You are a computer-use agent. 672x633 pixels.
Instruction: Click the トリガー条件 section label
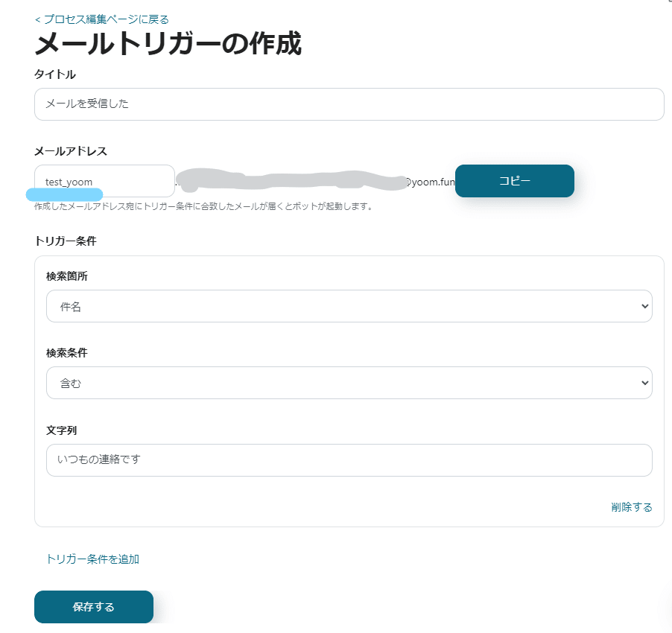[66, 241]
